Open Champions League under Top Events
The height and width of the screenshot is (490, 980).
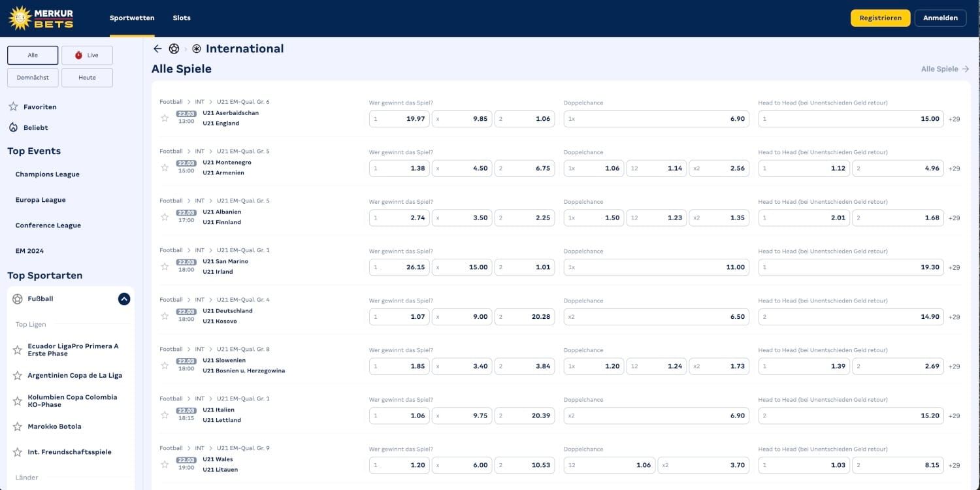[47, 174]
